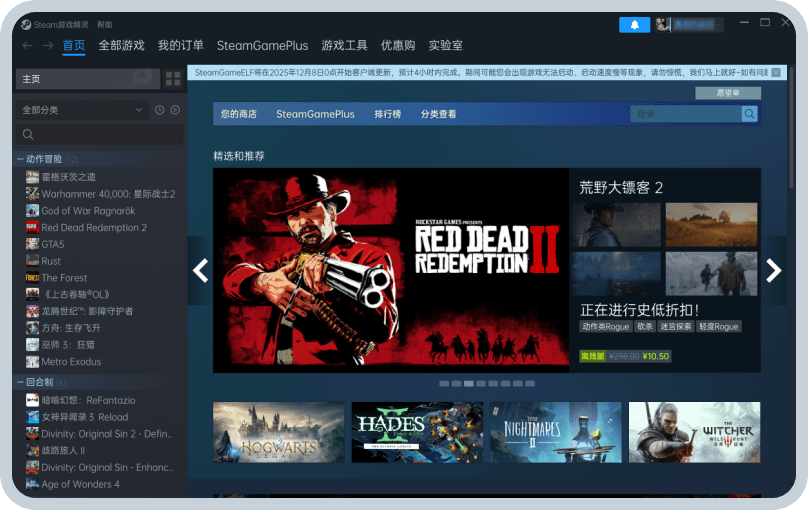Go back with the left arrow icon

(x=27, y=46)
